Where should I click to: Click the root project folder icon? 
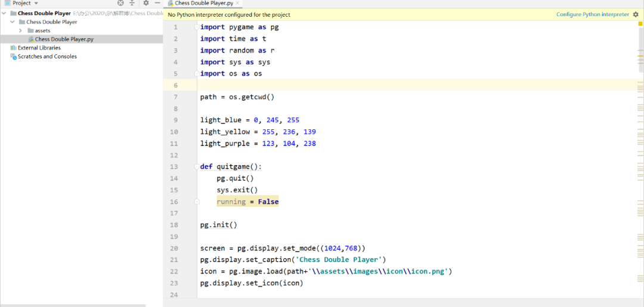coord(14,13)
